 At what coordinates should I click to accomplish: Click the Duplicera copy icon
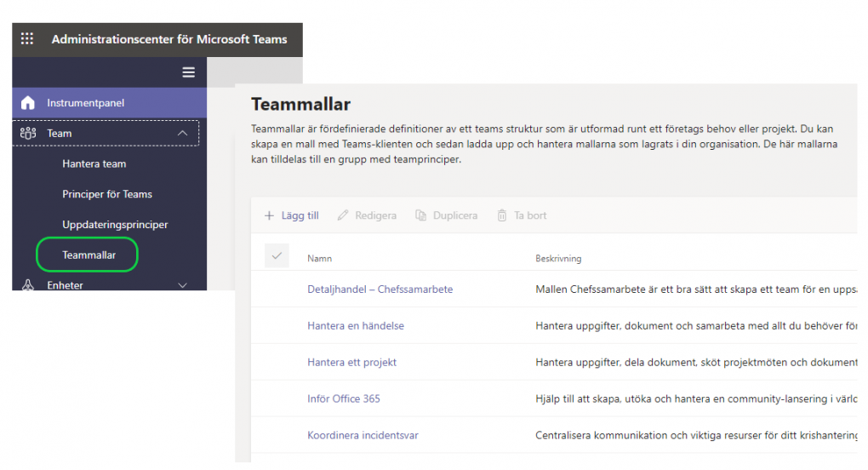point(420,216)
